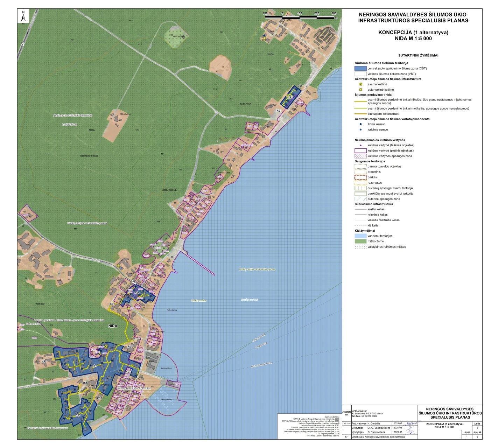Click the north arrow compass symbol

pos(23,16)
